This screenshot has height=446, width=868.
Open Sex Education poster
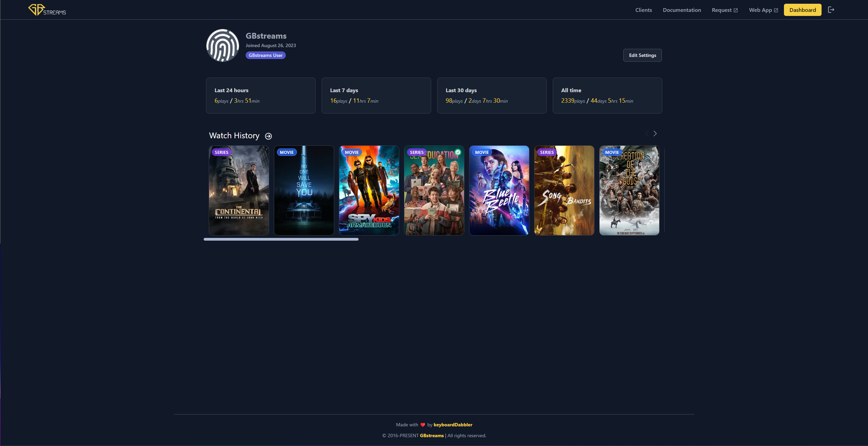[x=434, y=190]
